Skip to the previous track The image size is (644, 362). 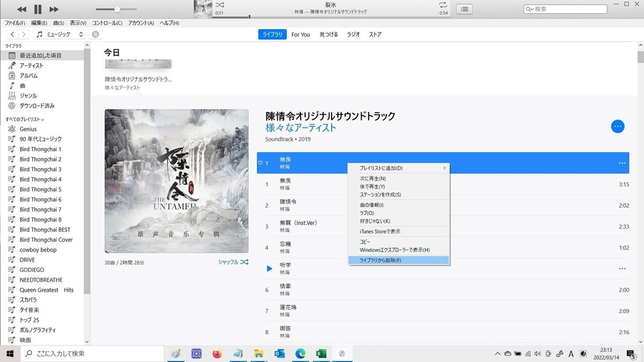point(21,9)
